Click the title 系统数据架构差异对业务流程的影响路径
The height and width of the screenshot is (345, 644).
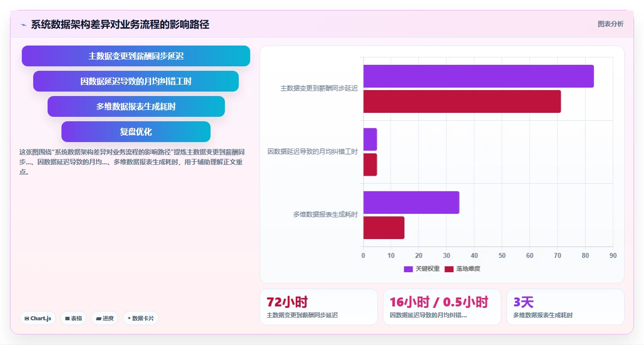(x=120, y=25)
